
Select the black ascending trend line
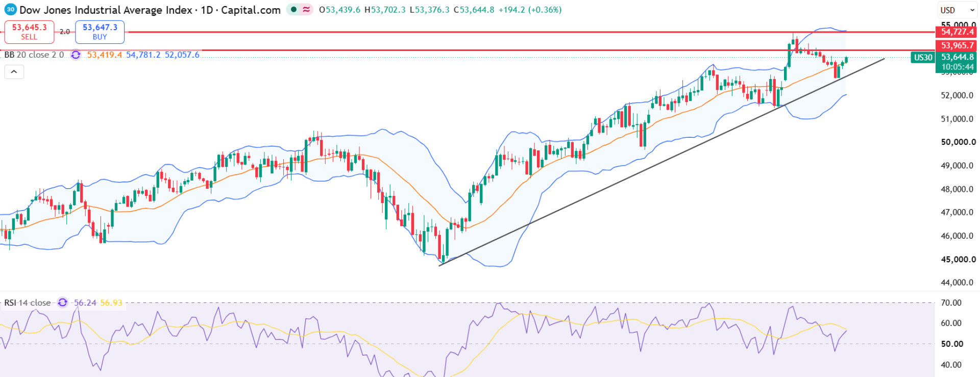coord(661,162)
